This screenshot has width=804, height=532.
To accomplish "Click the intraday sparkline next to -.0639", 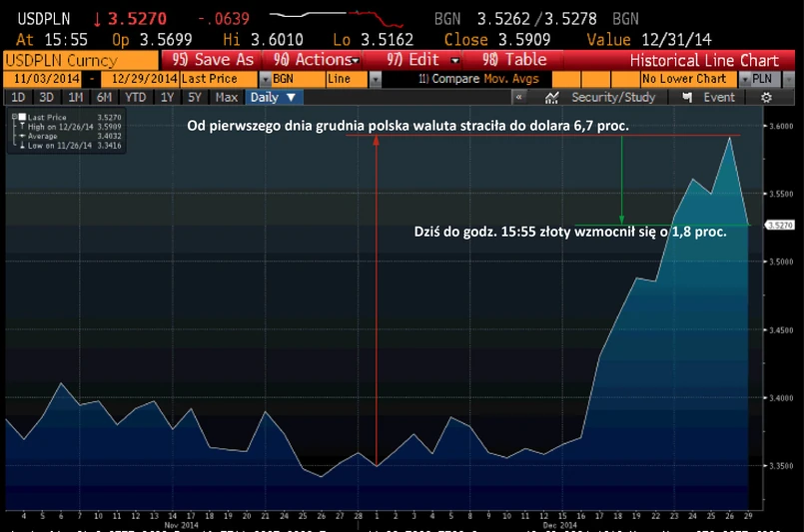I will pyautogui.click(x=336, y=18).
